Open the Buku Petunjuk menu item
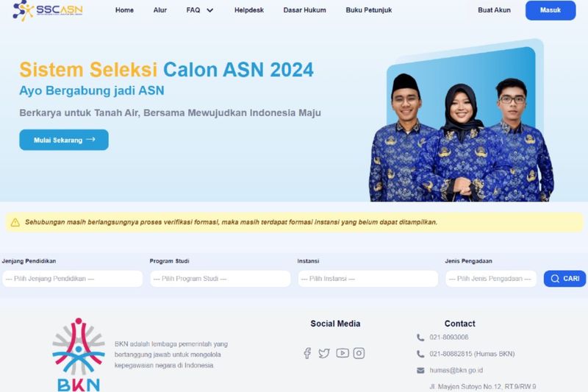 (369, 10)
